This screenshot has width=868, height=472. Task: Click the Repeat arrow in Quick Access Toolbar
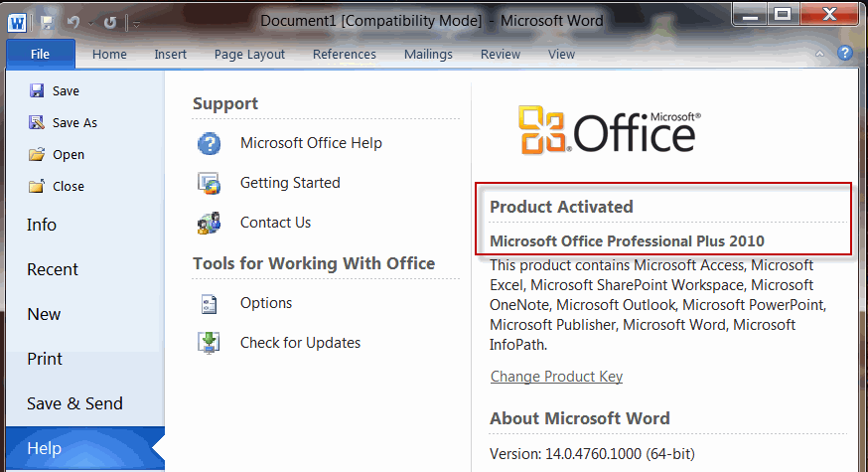tap(110, 23)
